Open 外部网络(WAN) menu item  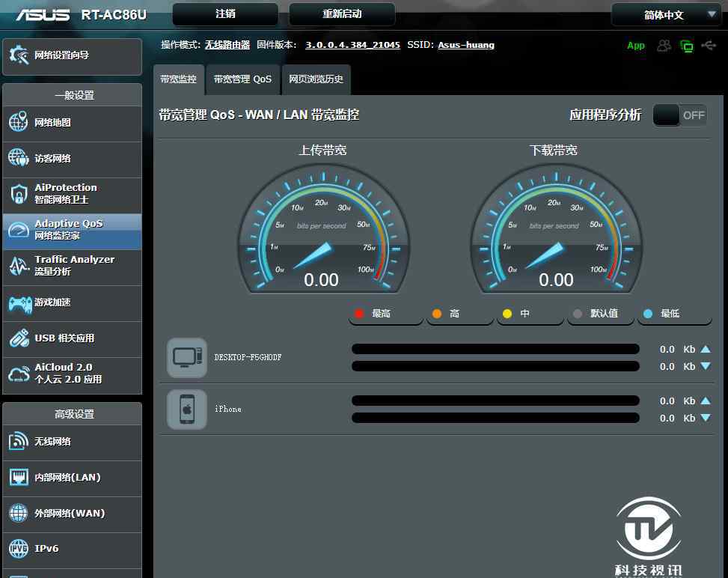(x=72, y=514)
